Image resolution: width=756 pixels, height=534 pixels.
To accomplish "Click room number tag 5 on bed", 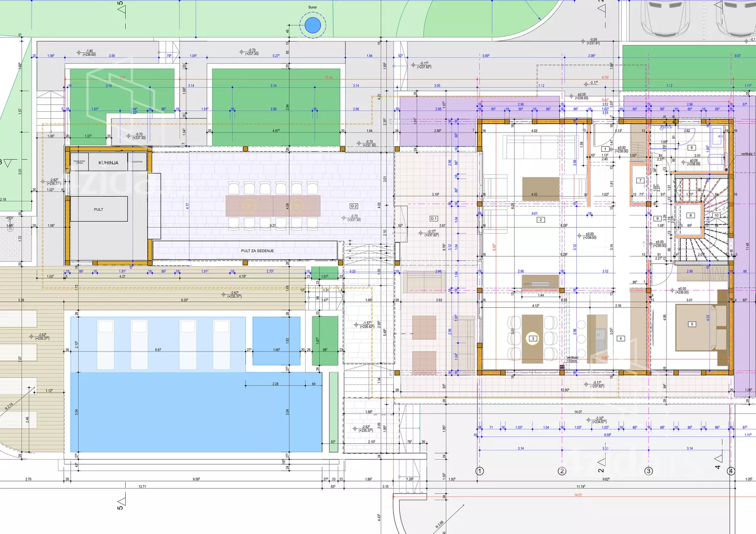I will (x=692, y=324).
